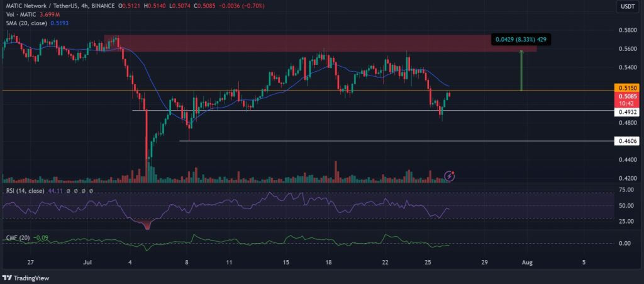Click the 0.4606 horizontal line price label

[x=626, y=141]
